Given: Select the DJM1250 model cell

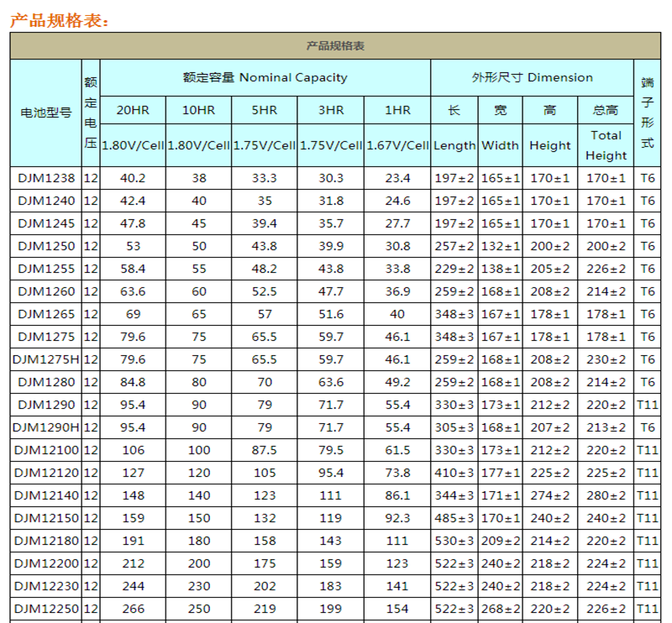Looking at the screenshot, I should pyautogui.click(x=45, y=246).
